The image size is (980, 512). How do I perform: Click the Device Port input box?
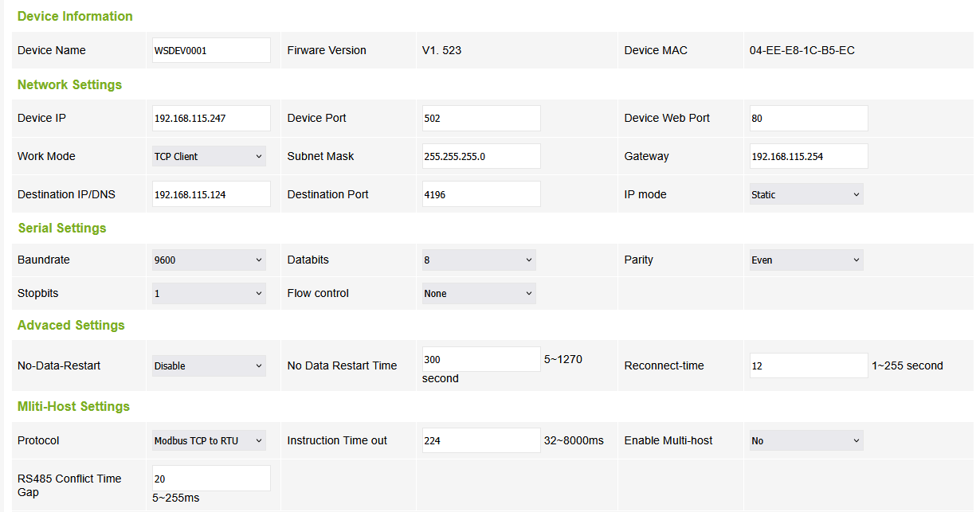480,118
